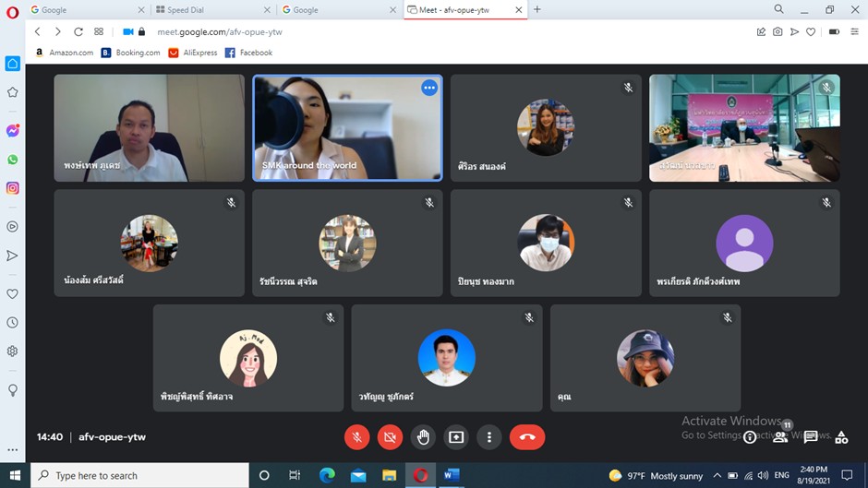Open WhatsApp in the Opera sidebar

[x=13, y=160]
